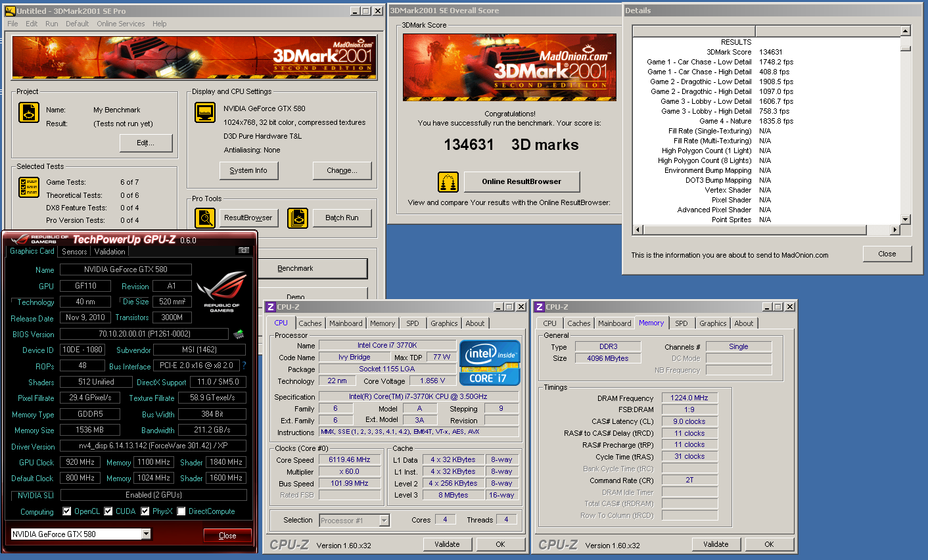Select the Graphics Card tab in GPU-Z
The image size is (928, 560).
(32, 251)
